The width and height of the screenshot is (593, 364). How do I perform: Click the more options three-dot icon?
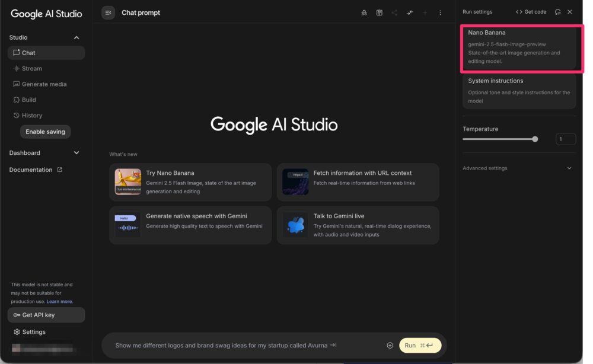440,12
